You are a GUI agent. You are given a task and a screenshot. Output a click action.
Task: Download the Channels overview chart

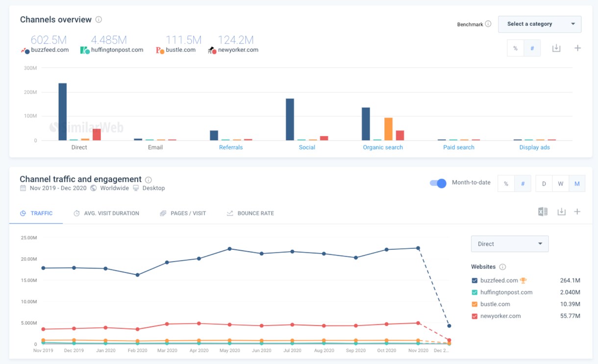click(556, 48)
